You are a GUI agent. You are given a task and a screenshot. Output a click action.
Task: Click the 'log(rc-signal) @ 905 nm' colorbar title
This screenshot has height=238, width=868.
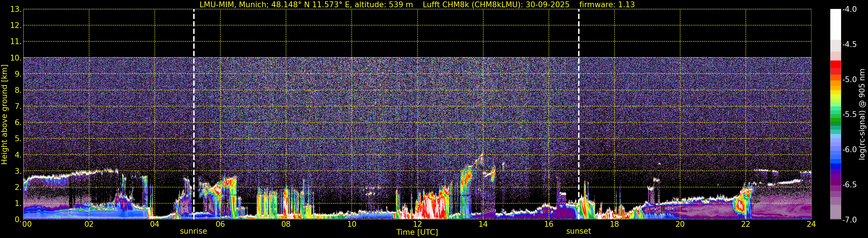click(862, 114)
